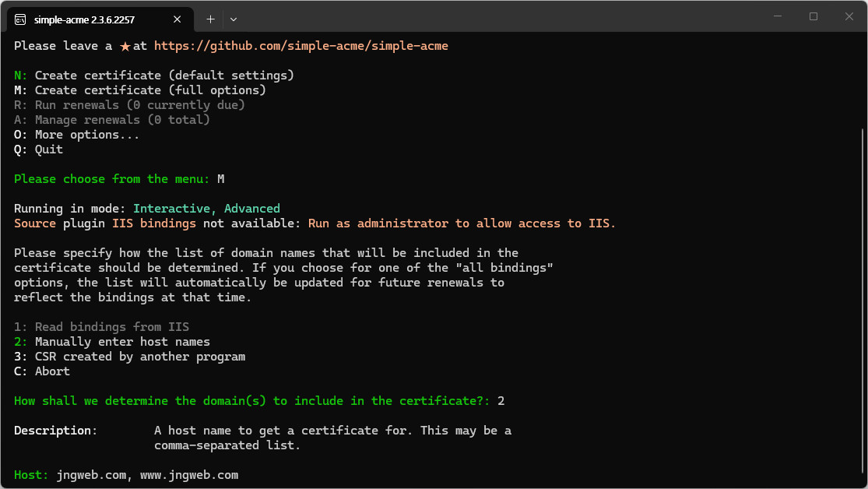This screenshot has height=489, width=868.
Task: Close the simple-acme tab
Action: [x=177, y=19]
